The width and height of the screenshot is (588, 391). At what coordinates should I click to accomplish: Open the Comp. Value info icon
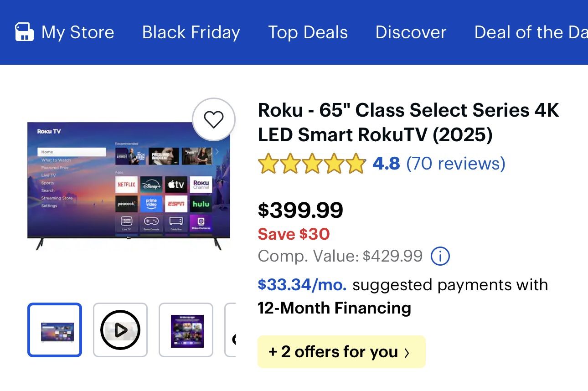(x=440, y=256)
